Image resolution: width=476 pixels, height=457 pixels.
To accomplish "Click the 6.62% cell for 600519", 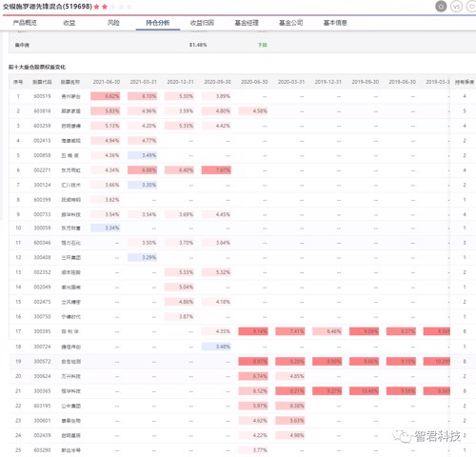I will click(106, 96).
